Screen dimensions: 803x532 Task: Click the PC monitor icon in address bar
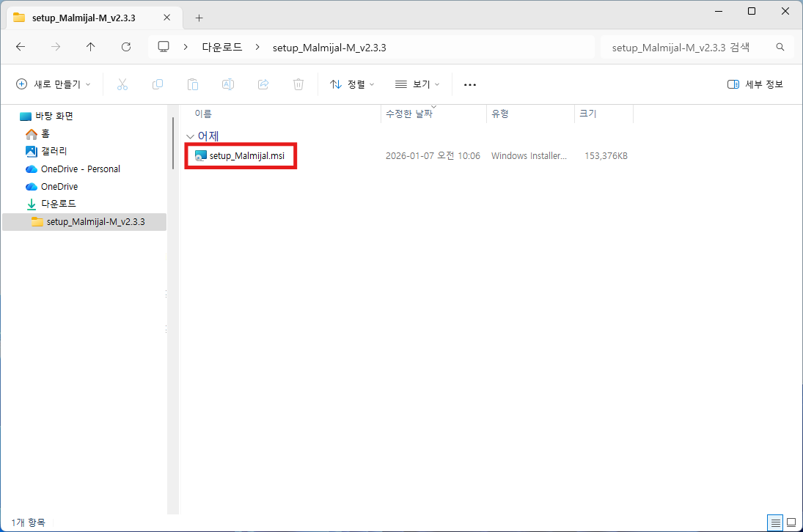click(x=164, y=47)
